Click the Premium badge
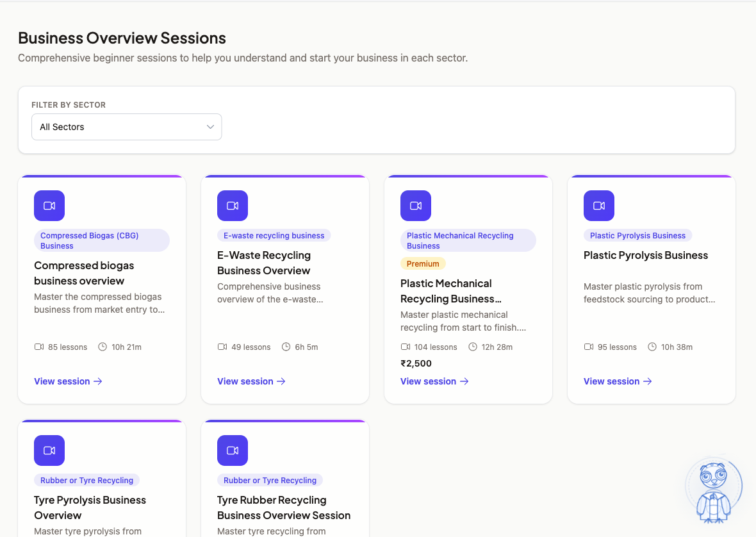The height and width of the screenshot is (537, 756). point(423,263)
